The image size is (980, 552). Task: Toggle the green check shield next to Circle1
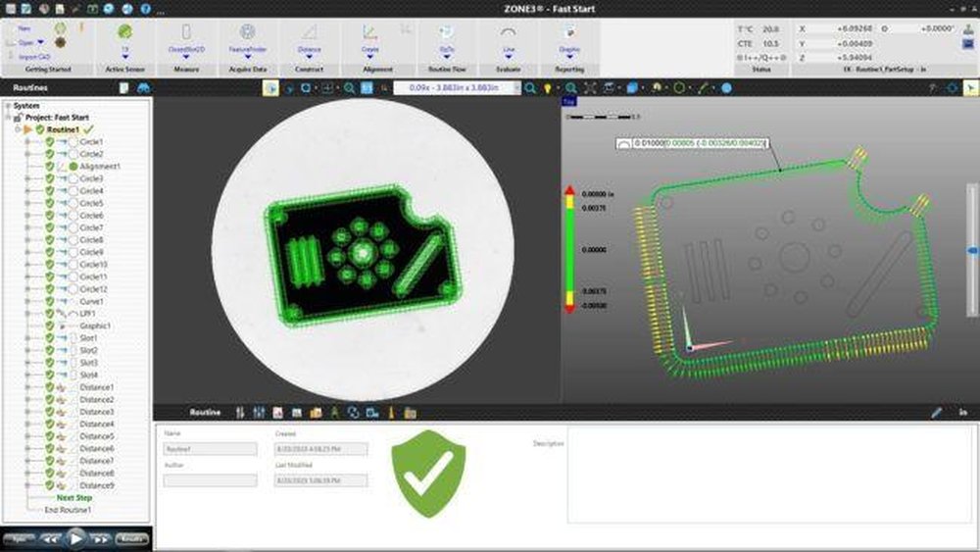pos(49,142)
